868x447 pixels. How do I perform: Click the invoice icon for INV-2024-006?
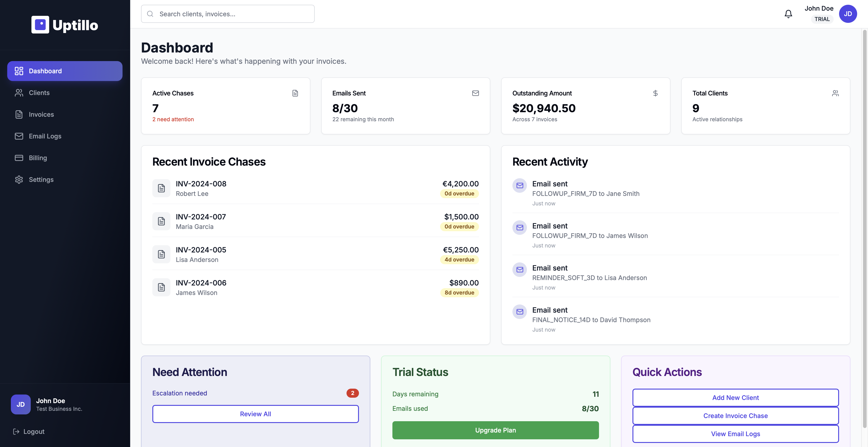[161, 287]
